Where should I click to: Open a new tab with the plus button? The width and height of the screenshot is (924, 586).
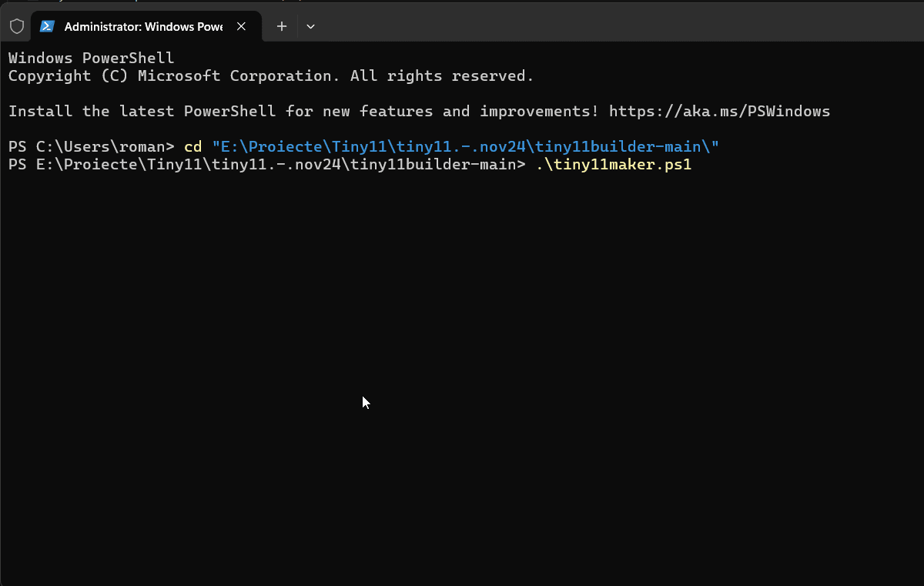coord(282,26)
